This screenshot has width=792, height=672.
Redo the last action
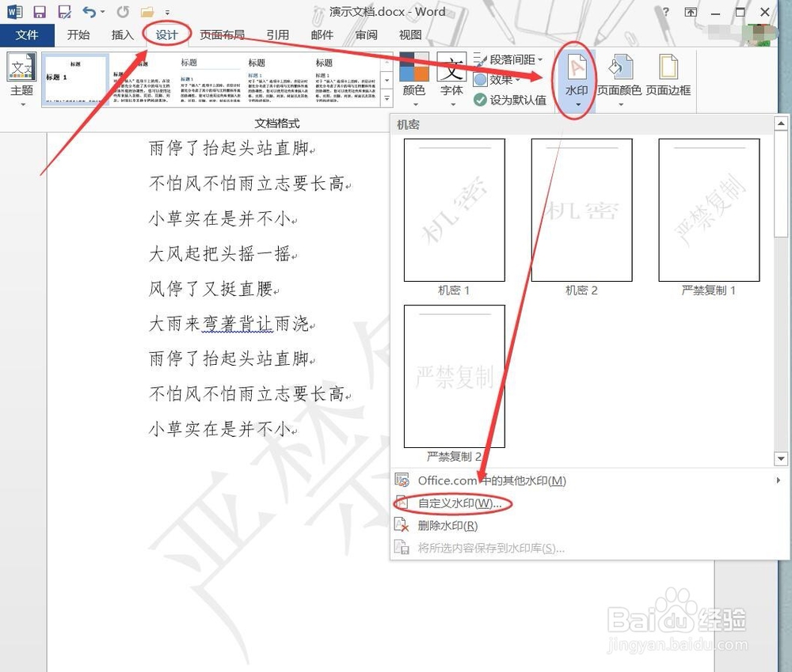[123, 12]
